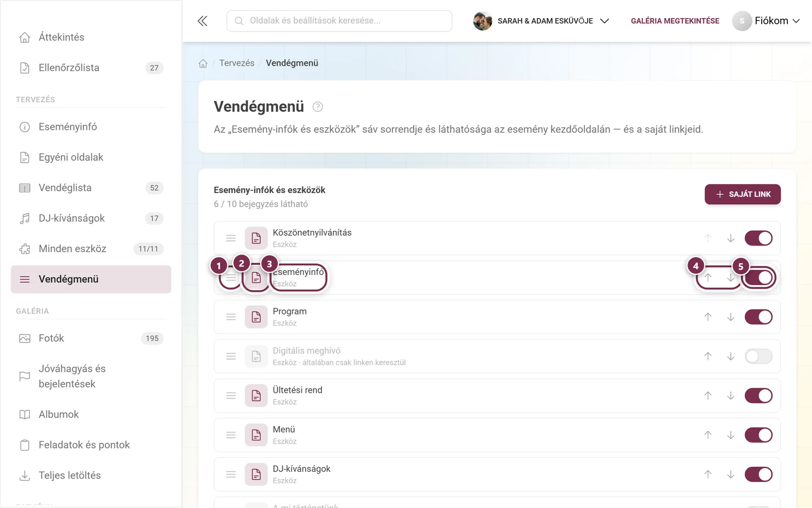Click the breadcrumb home icon

point(203,63)
